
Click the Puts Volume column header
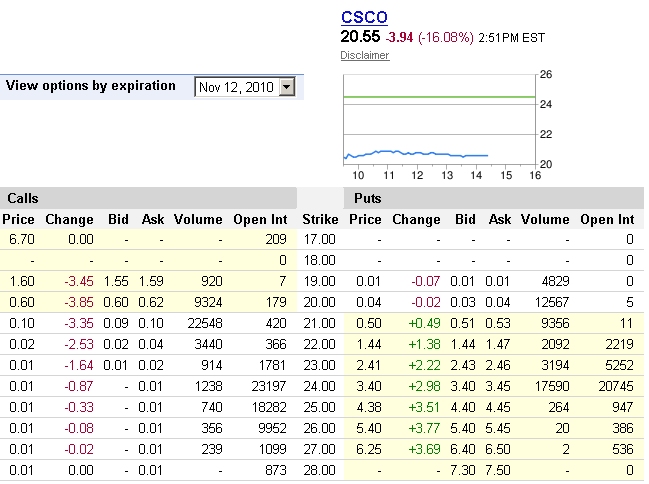point(545,219)
